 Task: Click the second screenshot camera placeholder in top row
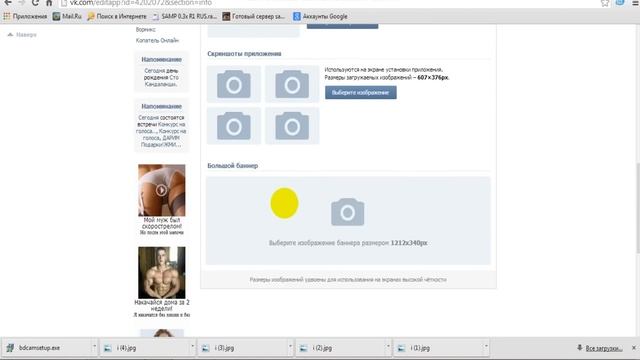click(292, 84)
